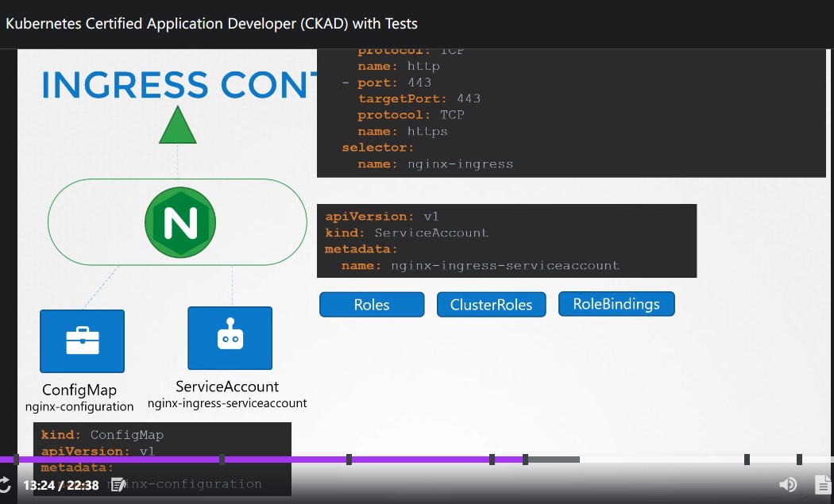Jump to the second-to-last progress bar marker

coord(747,460)
